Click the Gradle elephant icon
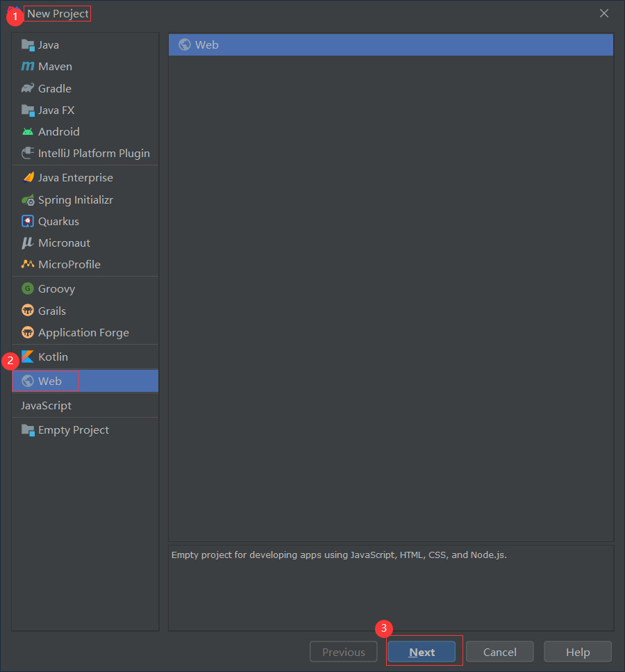 (28, 88)
